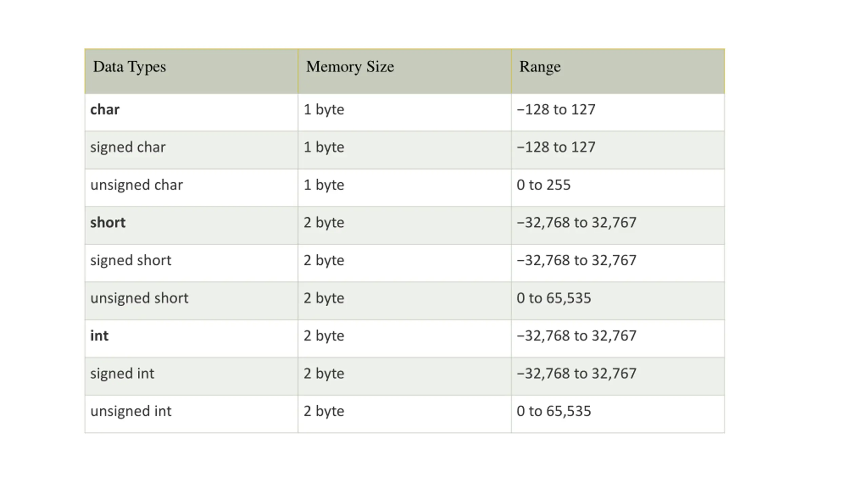Select the unsigned int cell
This screenshot has width=868, height=488.
click(191, 414)
